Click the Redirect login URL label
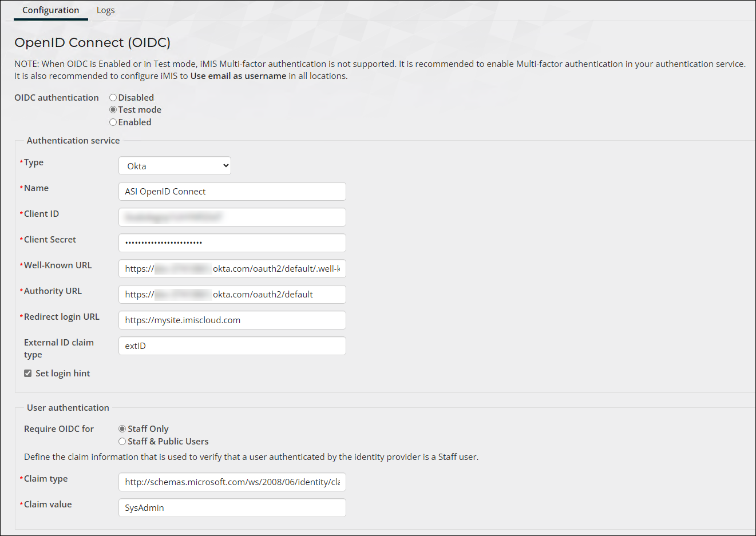This screenshot has width=756, height=536. (x=61, y=317)
